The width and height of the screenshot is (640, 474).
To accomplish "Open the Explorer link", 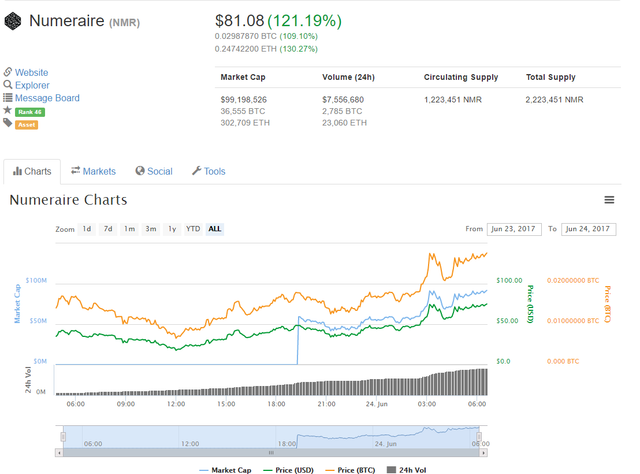I will [x=32, y=85].
